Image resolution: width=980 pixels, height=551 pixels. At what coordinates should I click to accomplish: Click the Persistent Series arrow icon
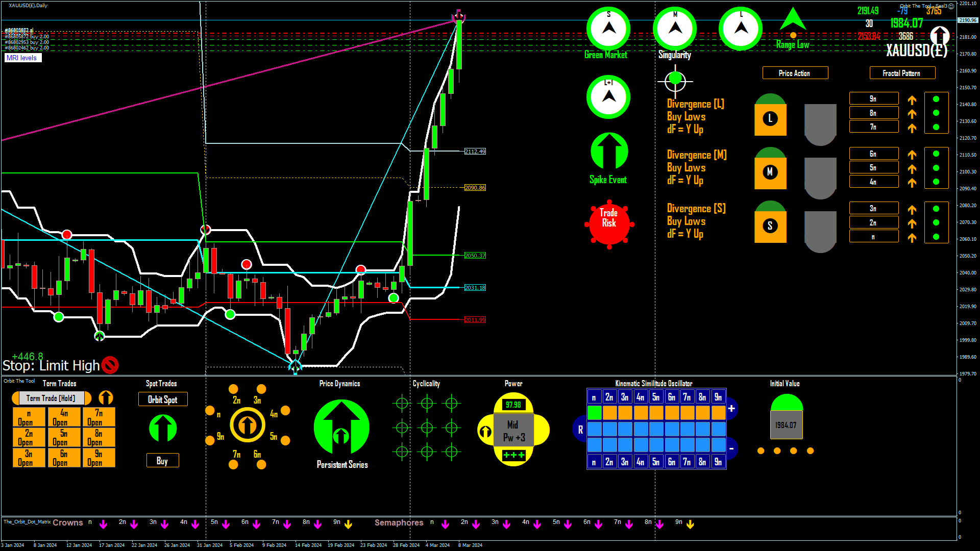[341, 428]
